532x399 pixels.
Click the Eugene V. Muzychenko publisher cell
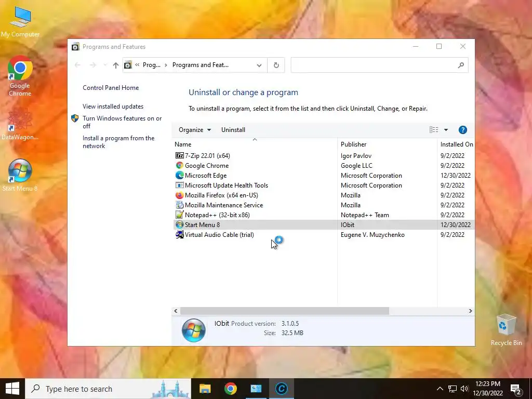(x=373, y=234)
